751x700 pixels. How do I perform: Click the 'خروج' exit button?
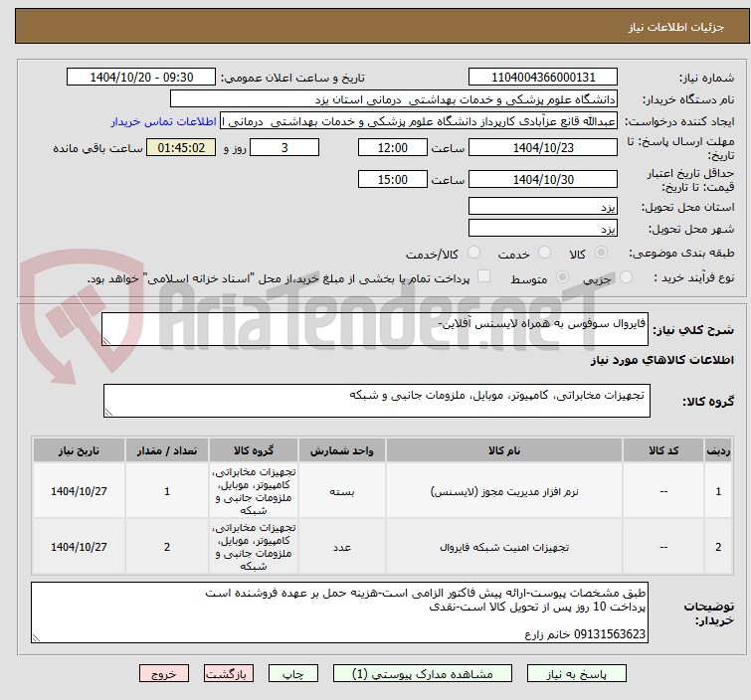[x=164, y=674]
